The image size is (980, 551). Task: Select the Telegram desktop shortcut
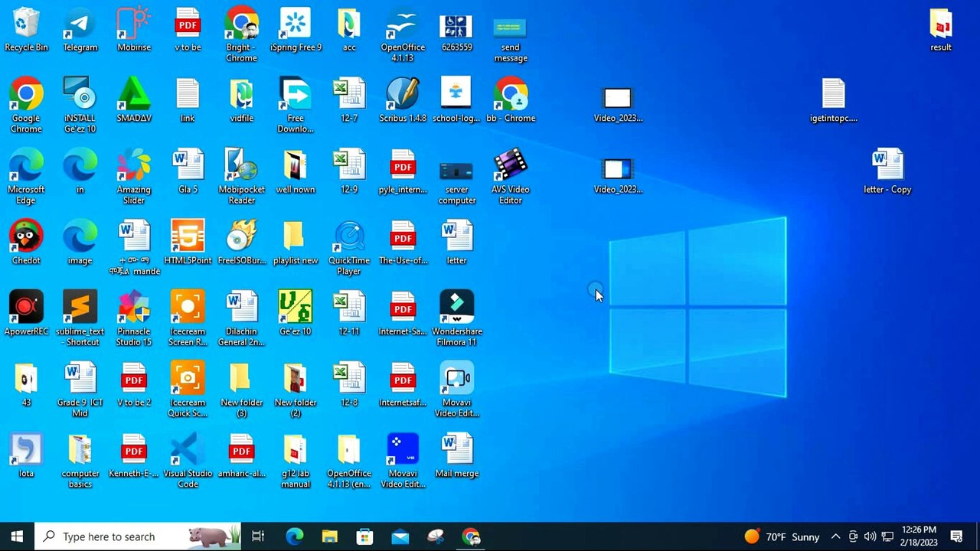80,31
